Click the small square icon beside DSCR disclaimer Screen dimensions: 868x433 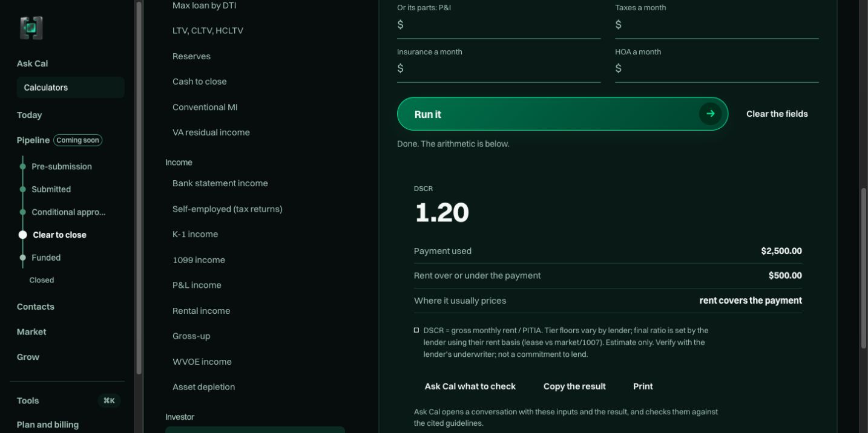(416, 330)
